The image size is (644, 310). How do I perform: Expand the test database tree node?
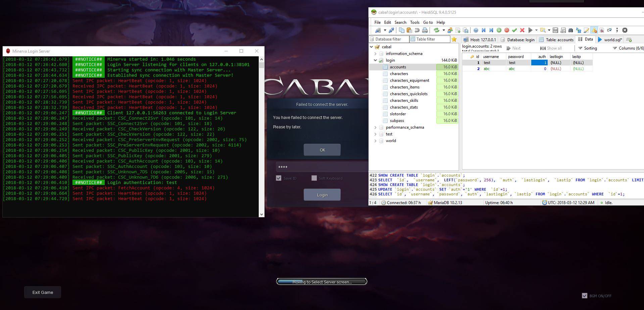375,134
